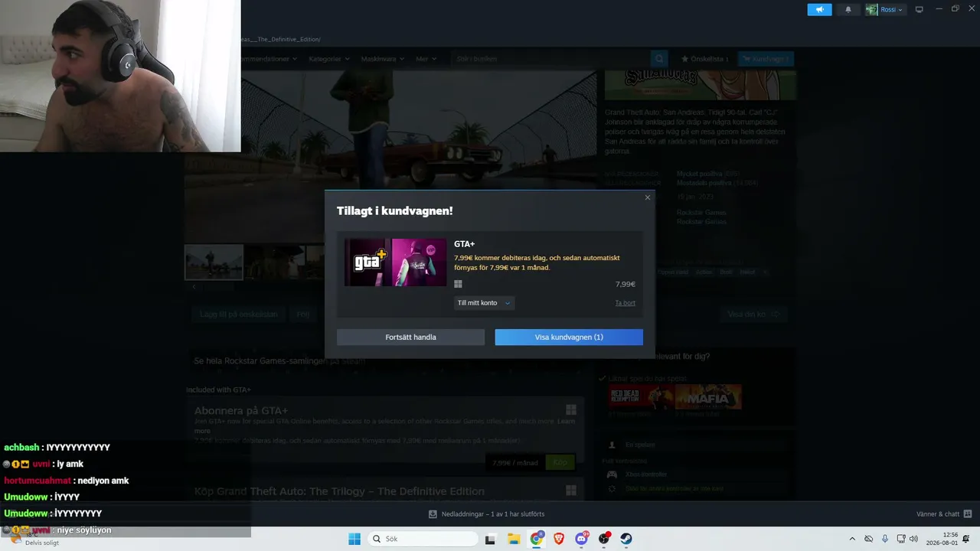
Task: Open the Steam announcements megaphone button
Action: pyautogui.click(x=819, y=9)
